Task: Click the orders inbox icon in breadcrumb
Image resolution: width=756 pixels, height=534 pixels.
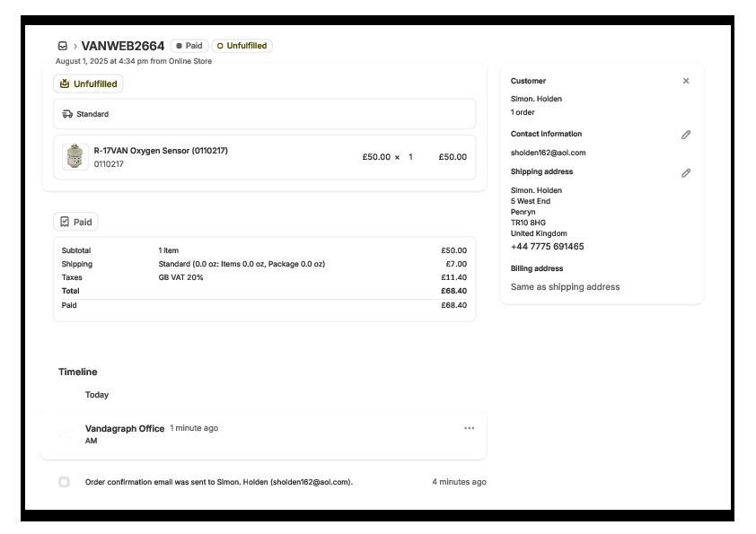Action: point(62,46)
